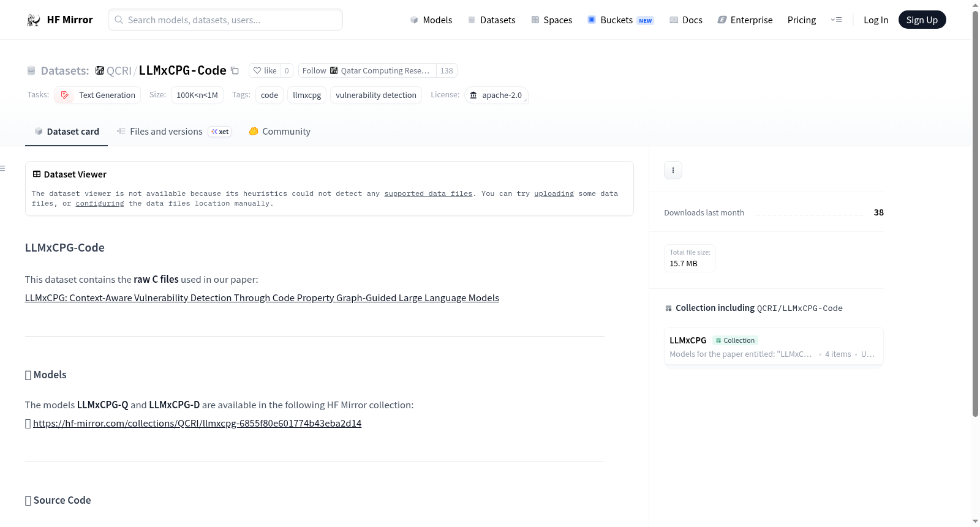Switch to Files and versions tab

click(174, 132)
